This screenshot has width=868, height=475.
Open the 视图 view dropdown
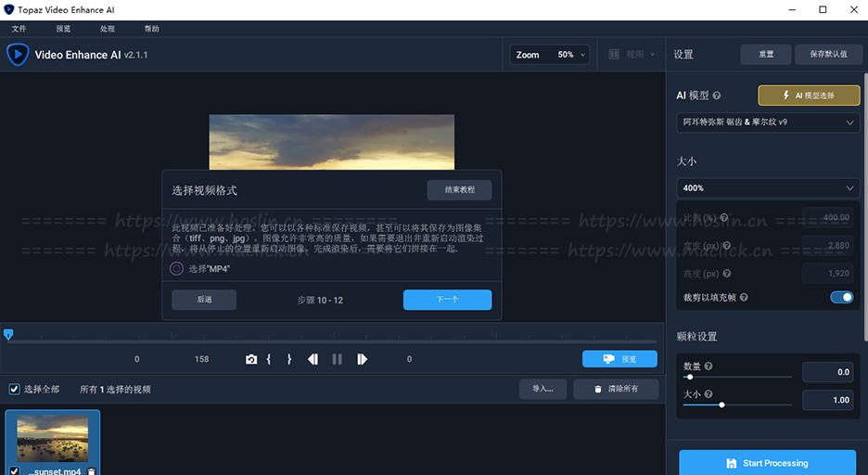pos(632,54)
